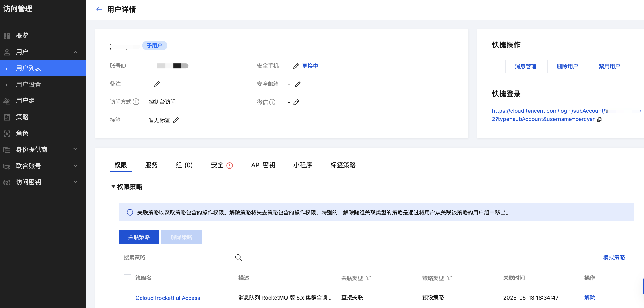This screenshot has height=308, width=644.
Task: Check the QcloudTrocketFullAccess row checkbox
Action: click(x=127, y=298)
